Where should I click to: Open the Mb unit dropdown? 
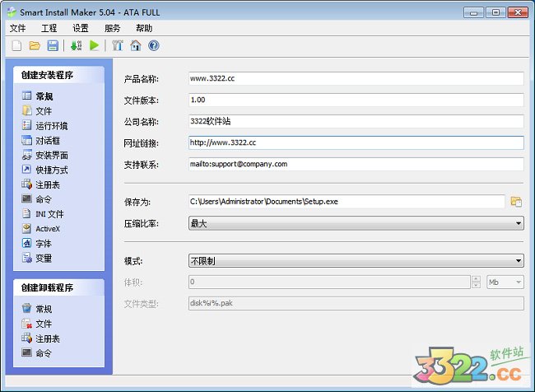pyautogui.click(x=505, y=282)
